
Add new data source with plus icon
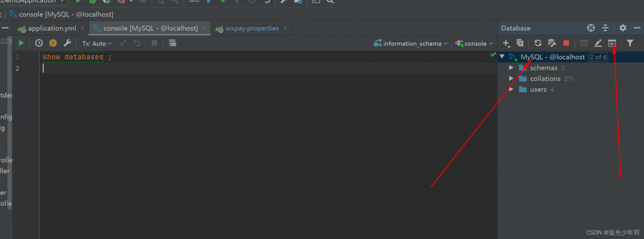point(506,43)
